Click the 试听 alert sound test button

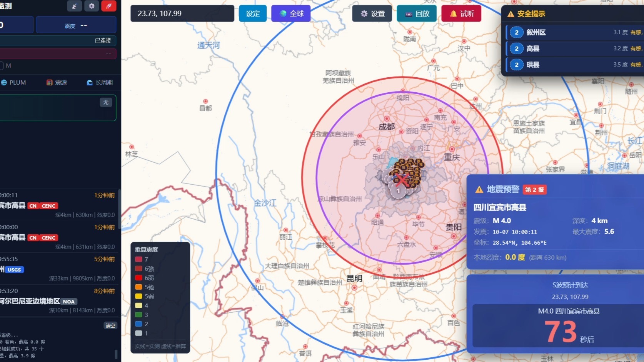pos(461,13)
